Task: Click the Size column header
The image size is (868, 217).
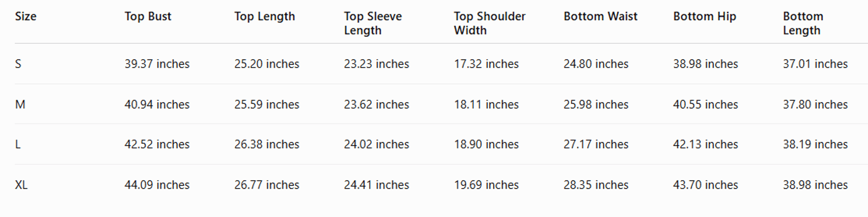Action: pyautogui.click(x=26, y=16)
